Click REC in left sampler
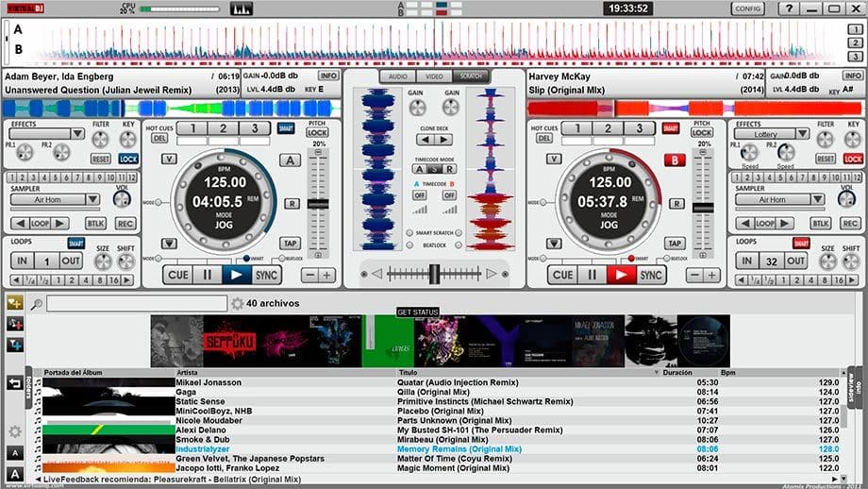The image size is (868, 489). coord(125,223)
